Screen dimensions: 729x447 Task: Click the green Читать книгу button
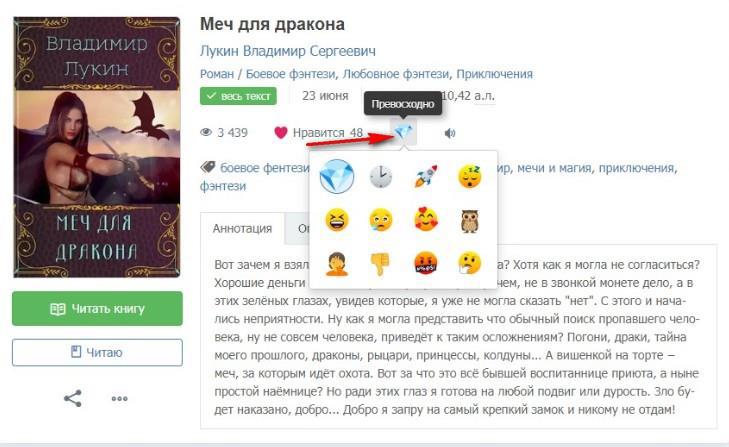(x=97, y=309)
